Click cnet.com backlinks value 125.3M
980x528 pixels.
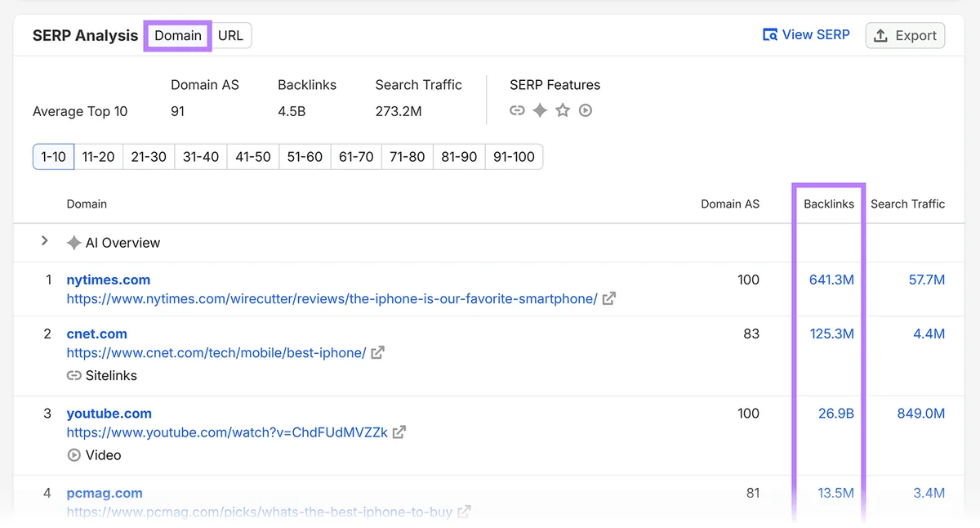click(x=831, y=333)
